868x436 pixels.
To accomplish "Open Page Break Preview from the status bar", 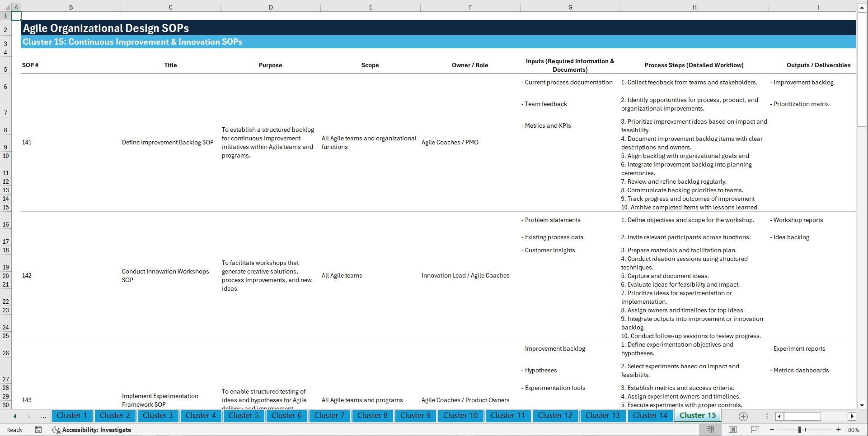I will [x=755, y=430].
